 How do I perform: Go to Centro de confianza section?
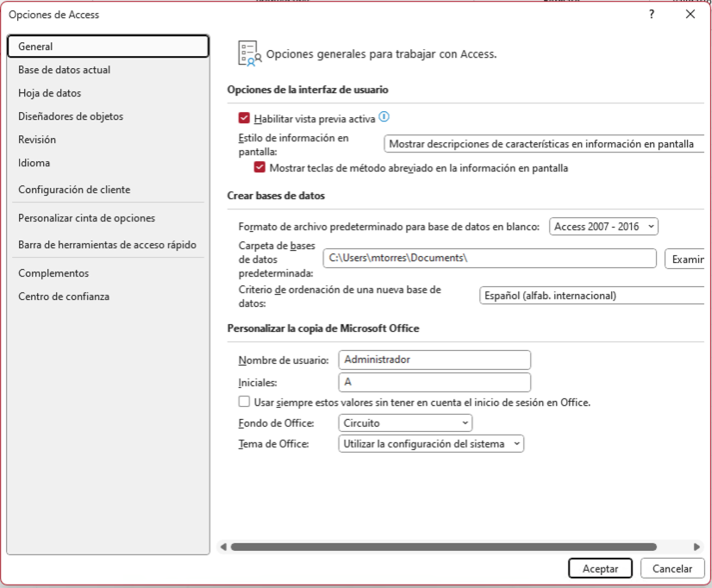[64, 297]
